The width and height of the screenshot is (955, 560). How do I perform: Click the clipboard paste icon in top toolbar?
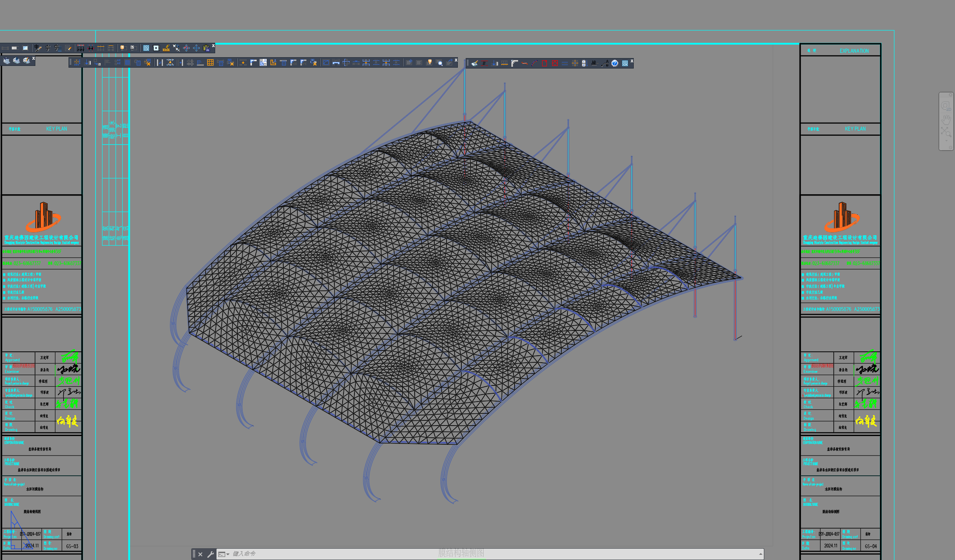pyautogui.click(x=206, y=48)
